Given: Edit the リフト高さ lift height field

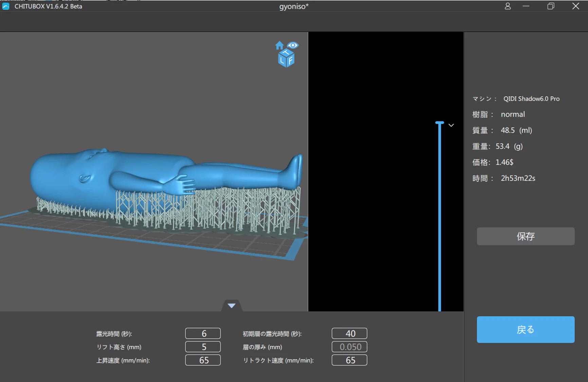Looking at the screenshot, I should [203, 347].
